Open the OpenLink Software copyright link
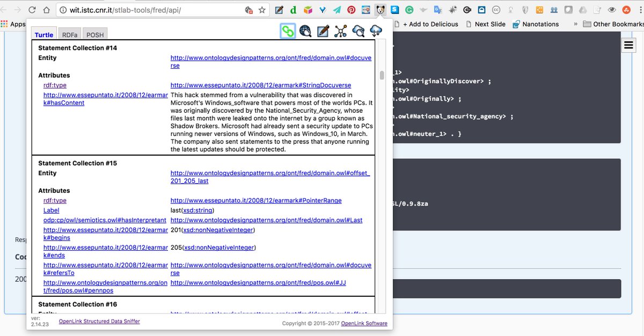644x336 pixels. pos(364,324)
